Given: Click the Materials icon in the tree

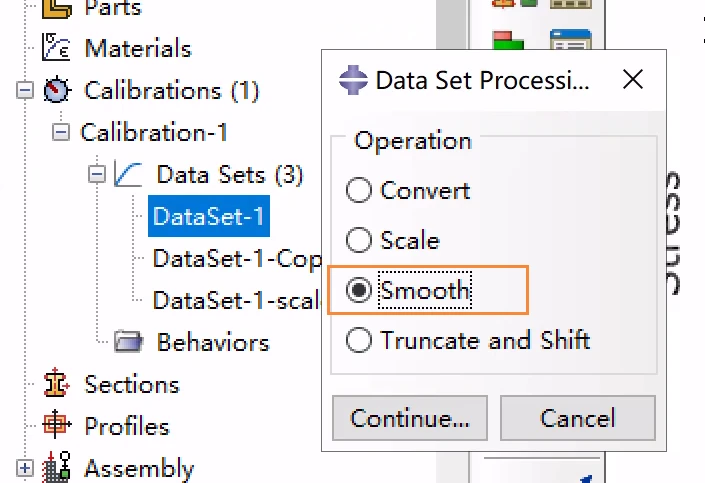Looking at the screenshot, I should pos(56,47).
